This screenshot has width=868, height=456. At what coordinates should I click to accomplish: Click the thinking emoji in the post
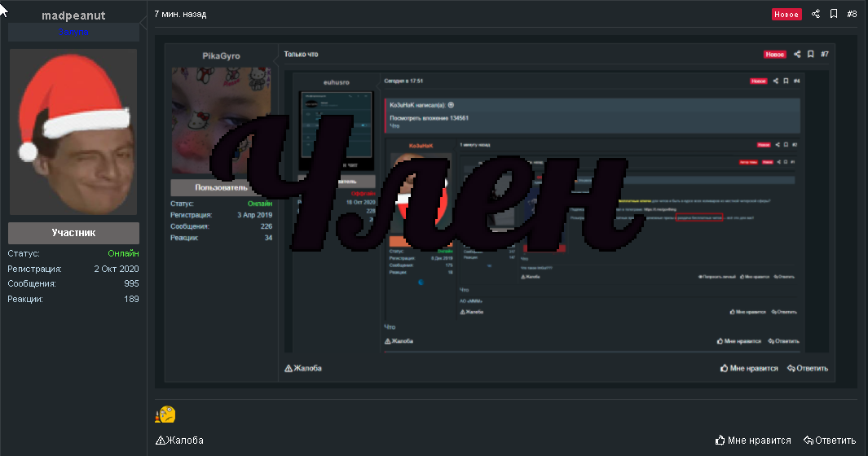(165, 414)
